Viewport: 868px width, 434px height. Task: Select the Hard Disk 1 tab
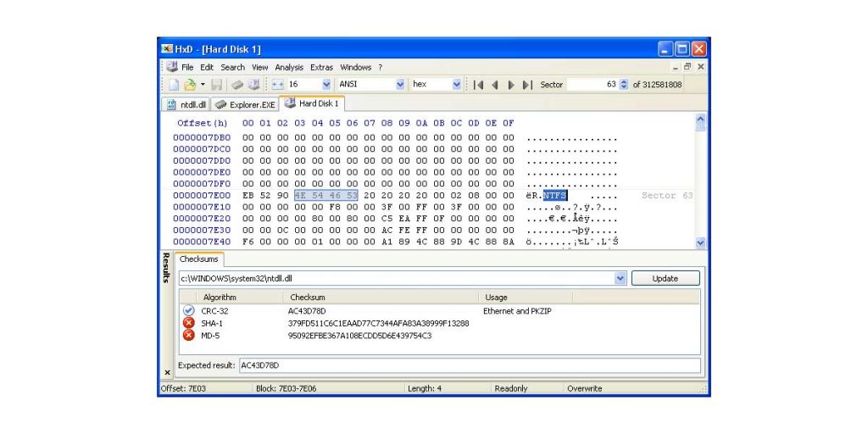point(312,103)
